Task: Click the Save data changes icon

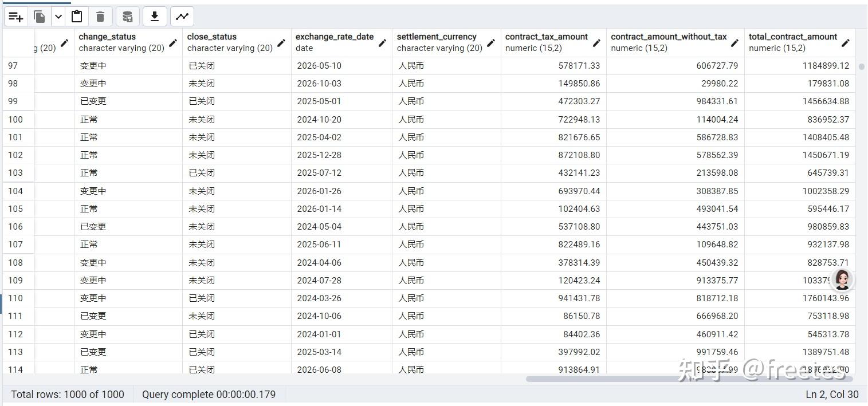Action: [128, 17]
